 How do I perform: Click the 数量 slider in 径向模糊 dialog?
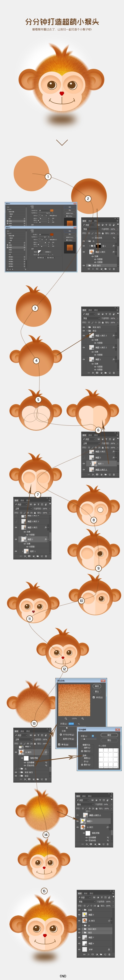click(x=84, y=739)
